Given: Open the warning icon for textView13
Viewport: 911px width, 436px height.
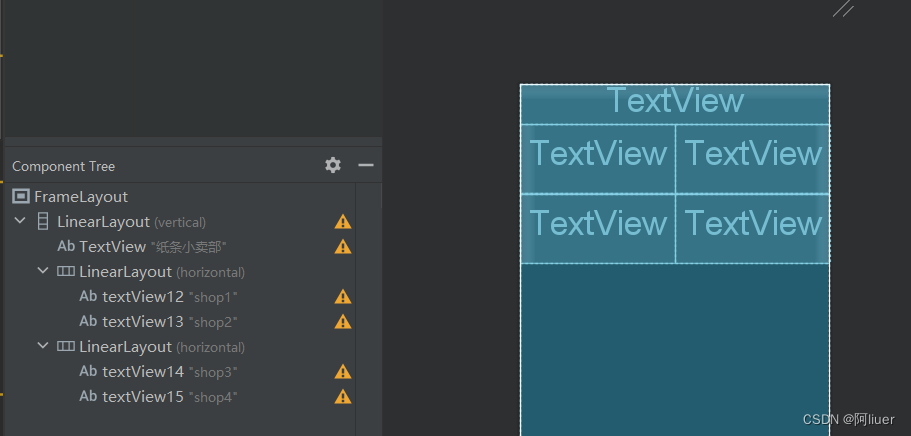Looking at the screenshot, I should (x=343, y=322).
